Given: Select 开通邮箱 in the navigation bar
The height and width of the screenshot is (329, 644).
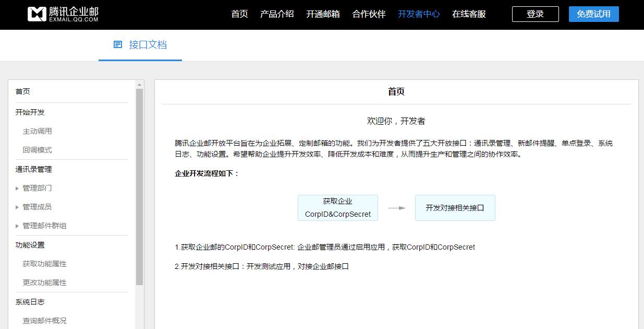Looking at the screenshot, I should 323,14.
